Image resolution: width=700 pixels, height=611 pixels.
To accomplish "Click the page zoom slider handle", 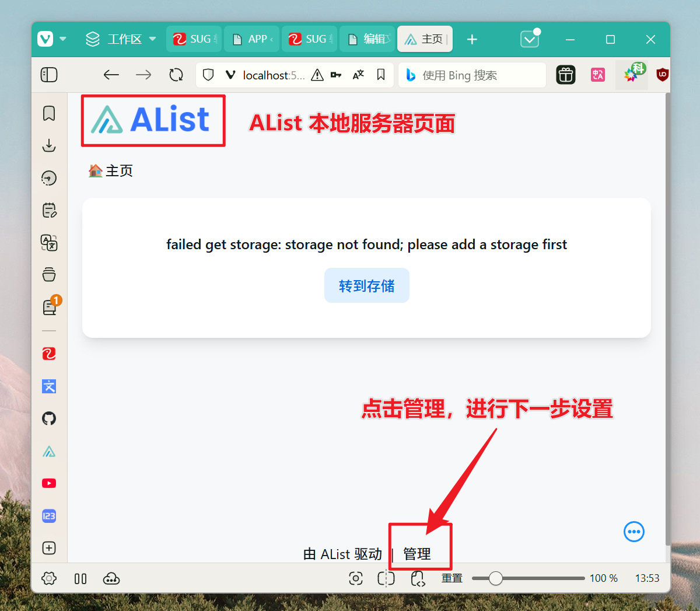I will 496,578.
